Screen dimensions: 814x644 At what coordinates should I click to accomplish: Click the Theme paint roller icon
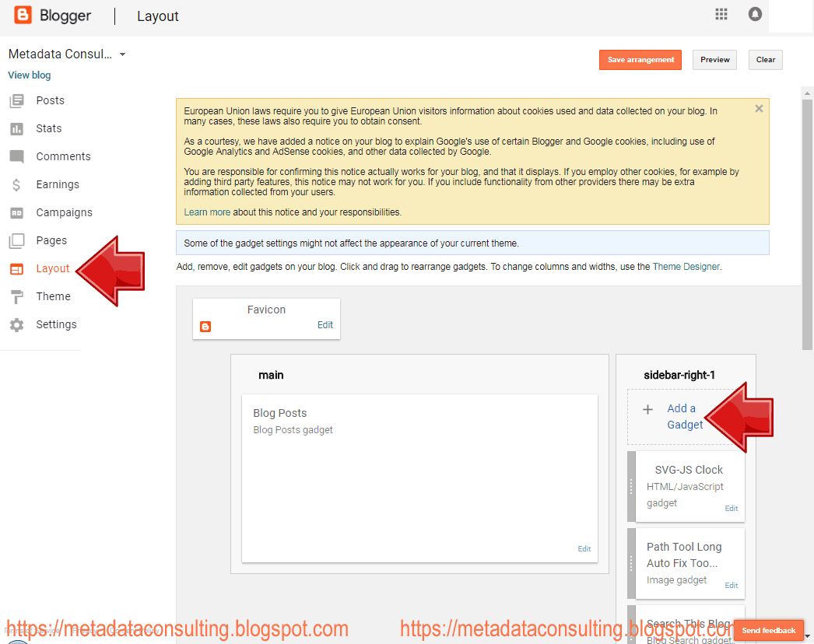pyautogui.click(x=16, y=297)
